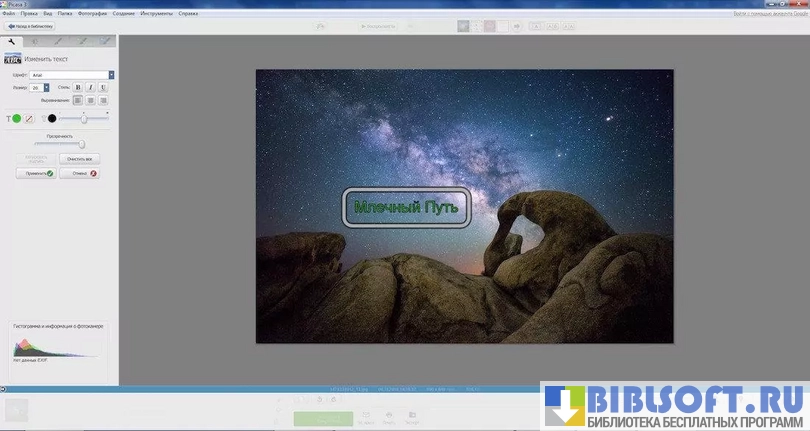Open the Инструменты menu
Viewport: 810px width, 431px height.
coord(157,14)
